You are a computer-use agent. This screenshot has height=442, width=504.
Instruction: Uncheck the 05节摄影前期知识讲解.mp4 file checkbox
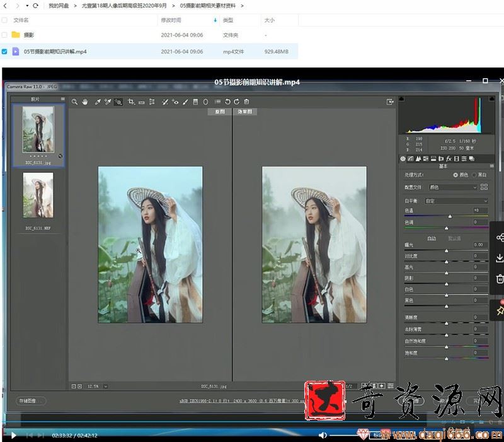point(4,52)
